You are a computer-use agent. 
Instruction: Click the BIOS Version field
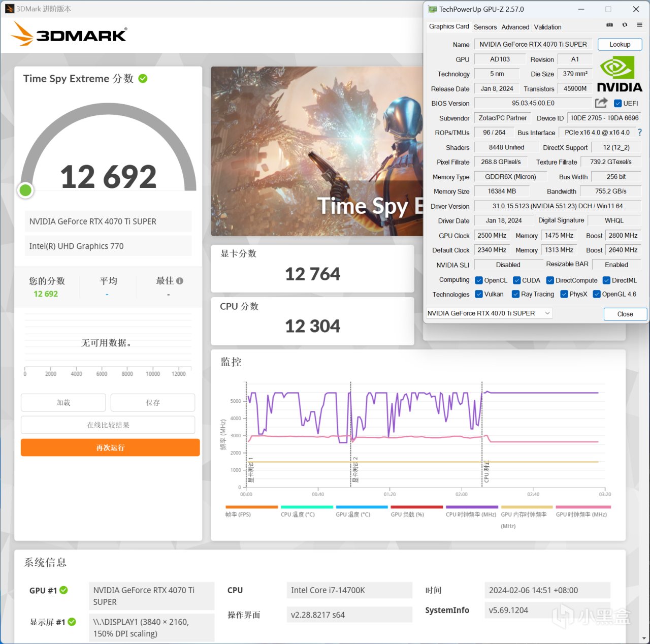click(x=533, y=103)
